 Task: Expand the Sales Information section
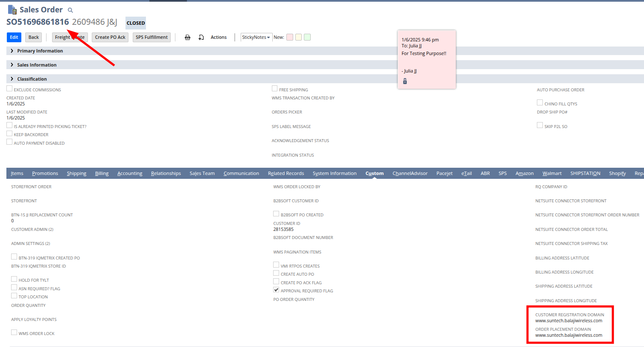37,65
